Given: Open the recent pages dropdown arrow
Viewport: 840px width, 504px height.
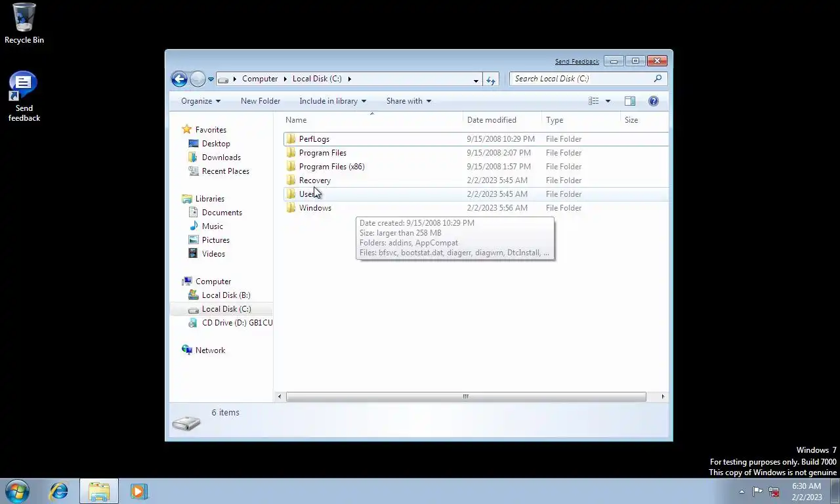Looking at the screenshot, I should 211,79.
